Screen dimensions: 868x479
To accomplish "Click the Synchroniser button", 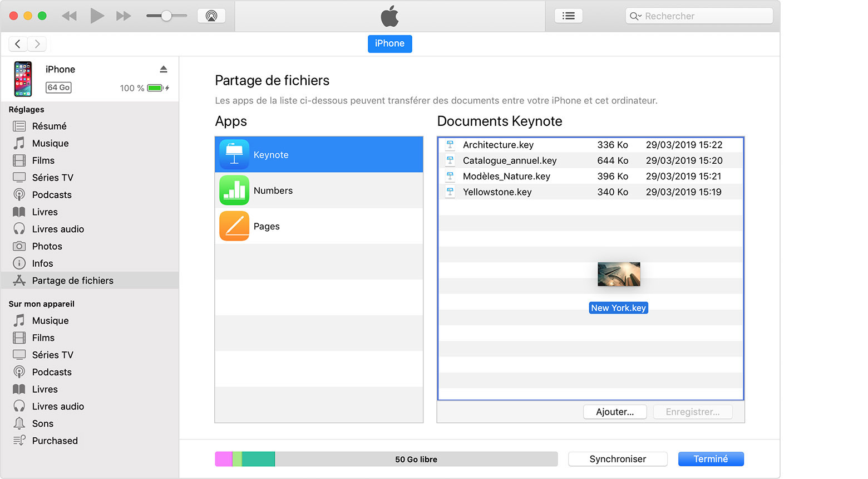I will [617, 459].
